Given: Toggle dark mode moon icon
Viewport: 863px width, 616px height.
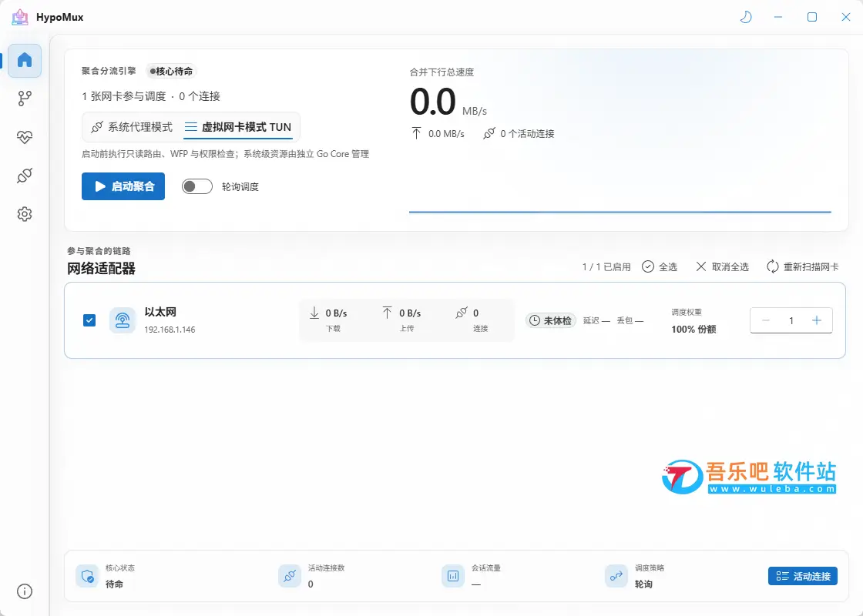Looking at the screenshot, I should tap(746, 17).
